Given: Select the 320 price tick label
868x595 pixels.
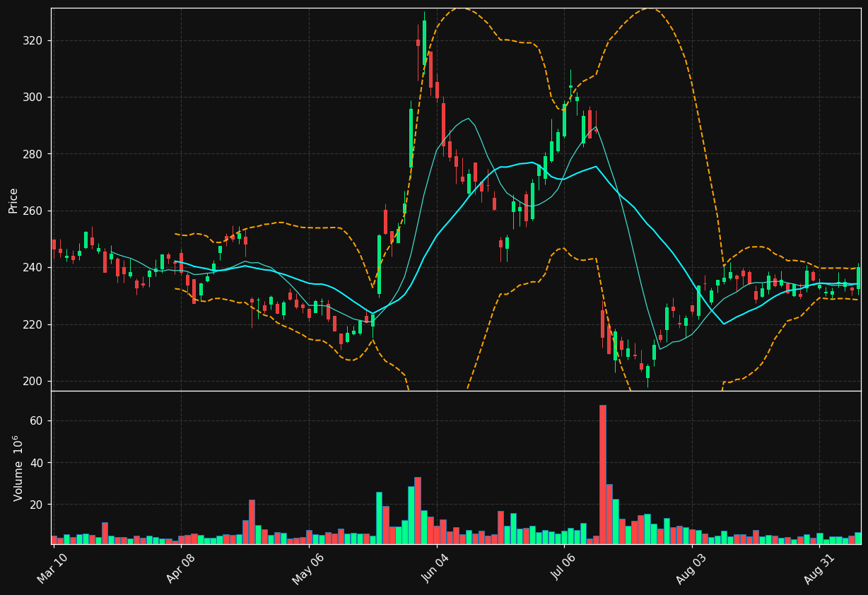Looking at the screenshot, I should coord(33,40).
